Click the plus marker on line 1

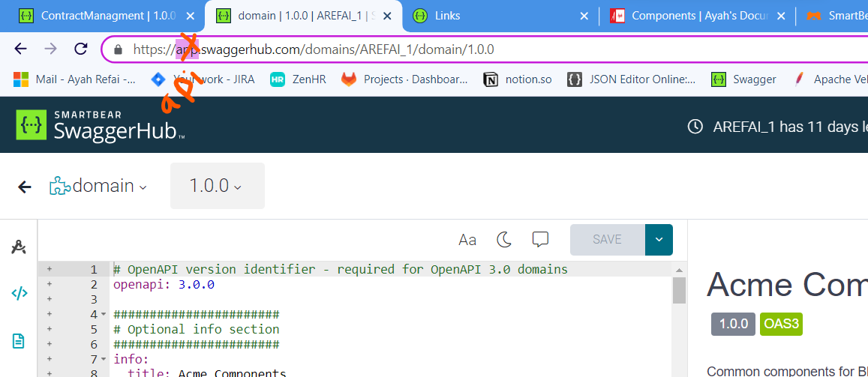[50, 269]
